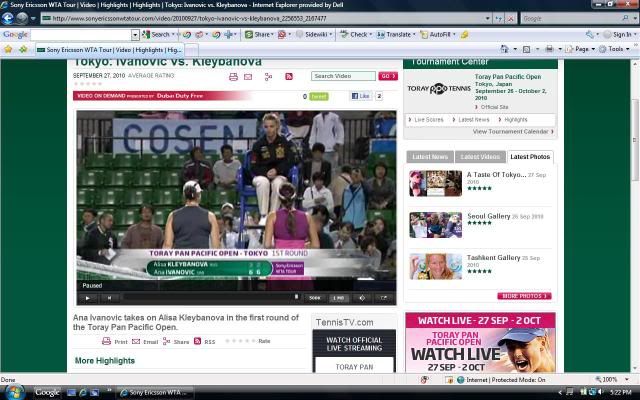Open the Google toolbar Share button
Viewport: 640px width, 400px height.
[258, 35]
